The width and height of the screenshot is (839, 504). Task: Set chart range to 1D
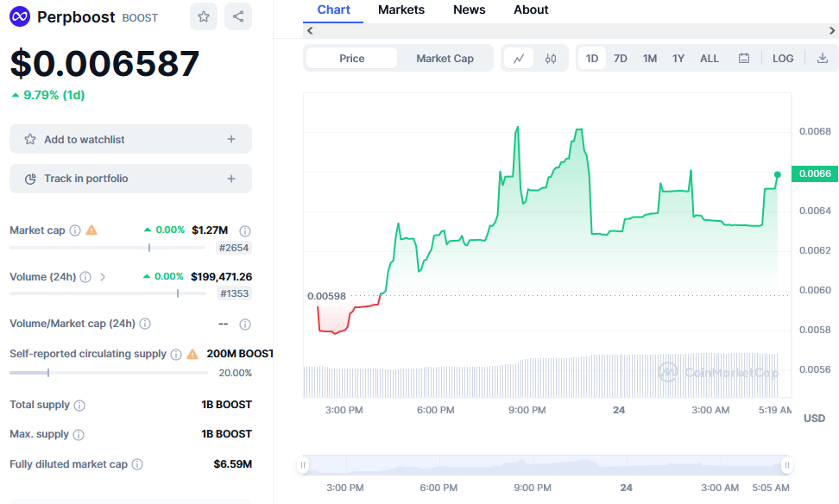click(x=592, y=59)
